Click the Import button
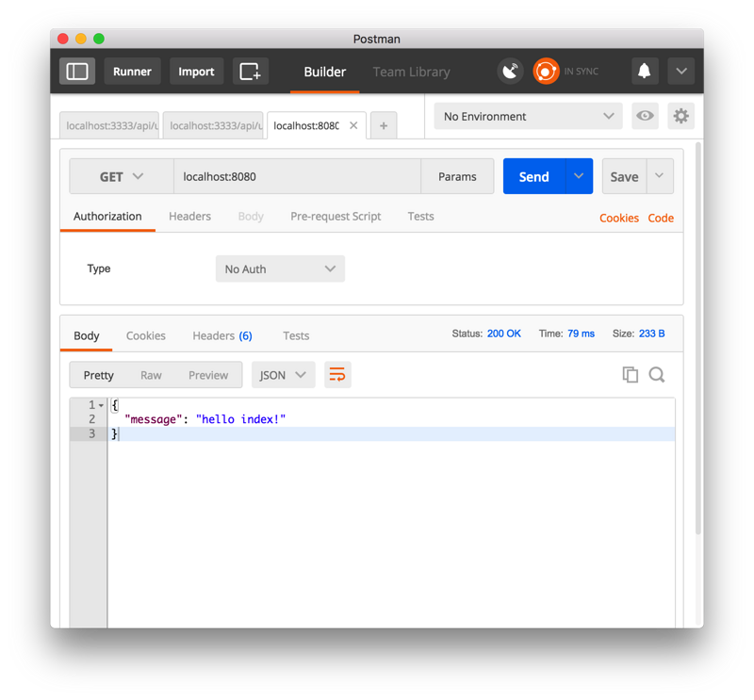 [x=196, y=72]
